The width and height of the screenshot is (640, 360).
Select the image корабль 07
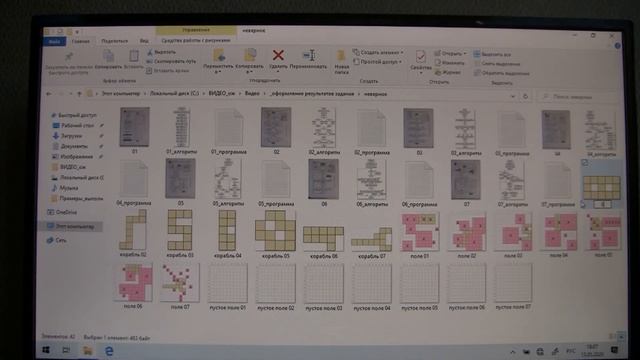(371, 242)
